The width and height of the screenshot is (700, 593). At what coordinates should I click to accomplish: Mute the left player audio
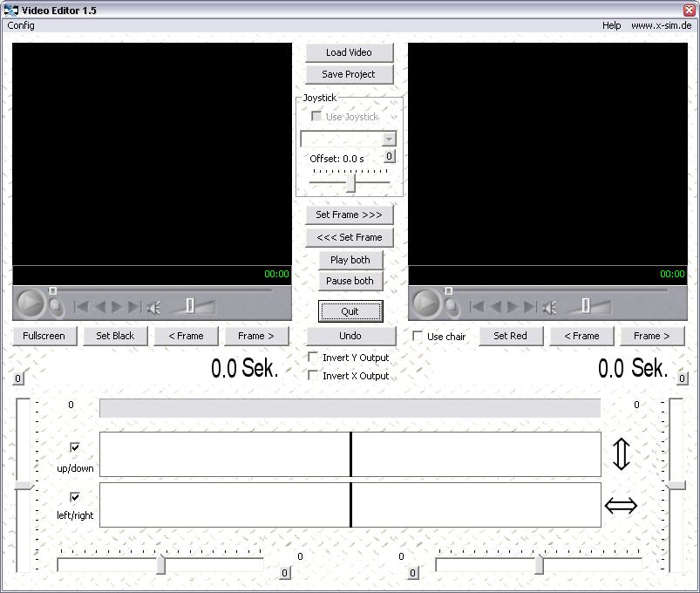[153, 307]
